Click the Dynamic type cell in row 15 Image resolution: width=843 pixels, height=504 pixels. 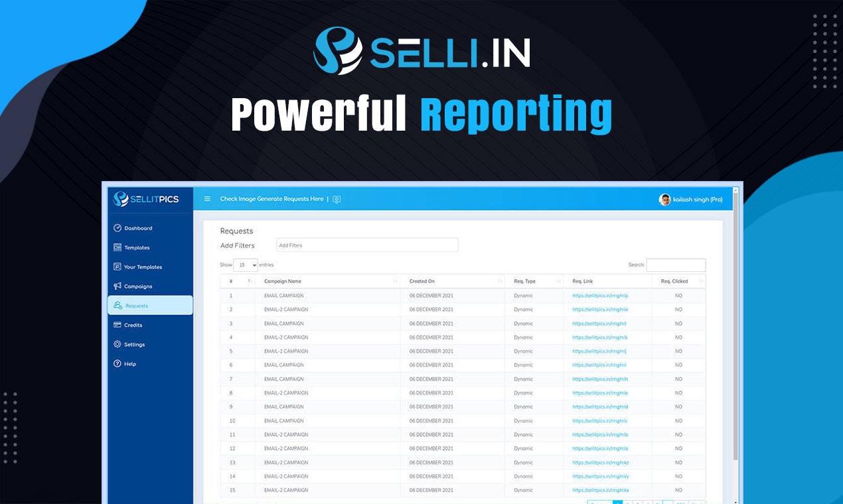(523, 490)
